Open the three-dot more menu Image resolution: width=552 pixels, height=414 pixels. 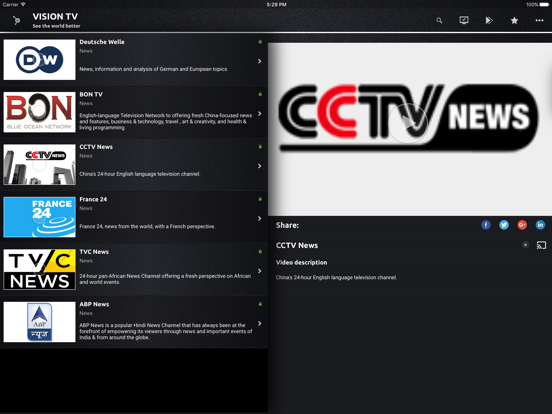tap(539, 20)
